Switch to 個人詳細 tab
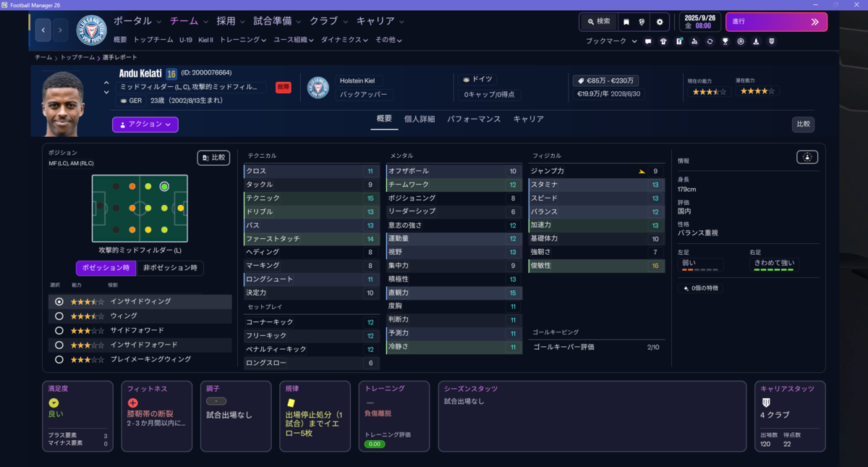 tap(420, 119)
